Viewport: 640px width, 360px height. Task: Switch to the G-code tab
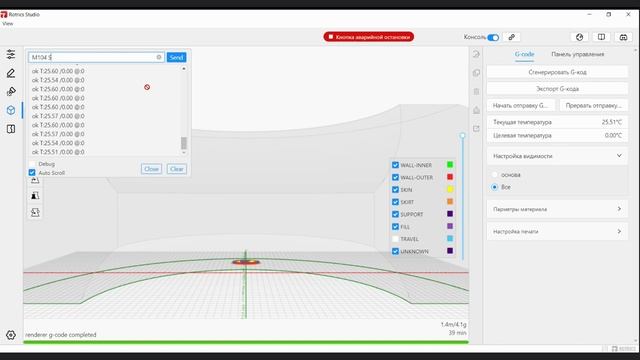click(524, 54)
